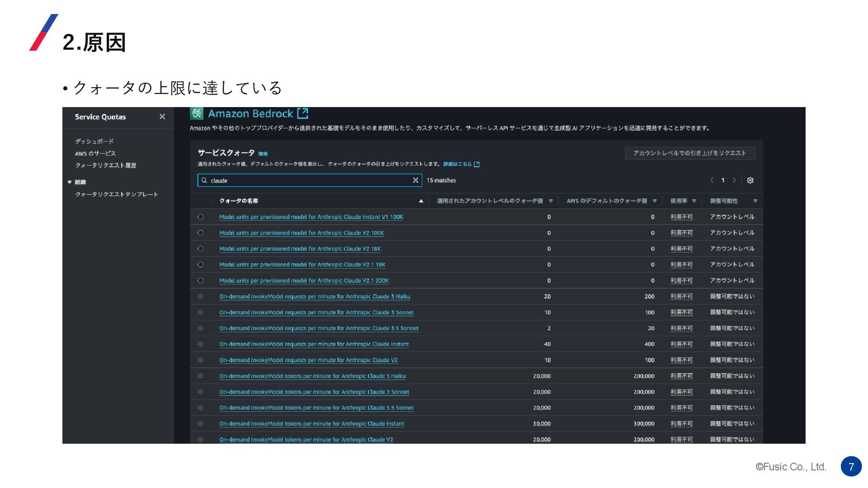This screenshot has width=868, height=488.
Task: Select requests per minute Claude Instant radio
Action: point(201,344)
